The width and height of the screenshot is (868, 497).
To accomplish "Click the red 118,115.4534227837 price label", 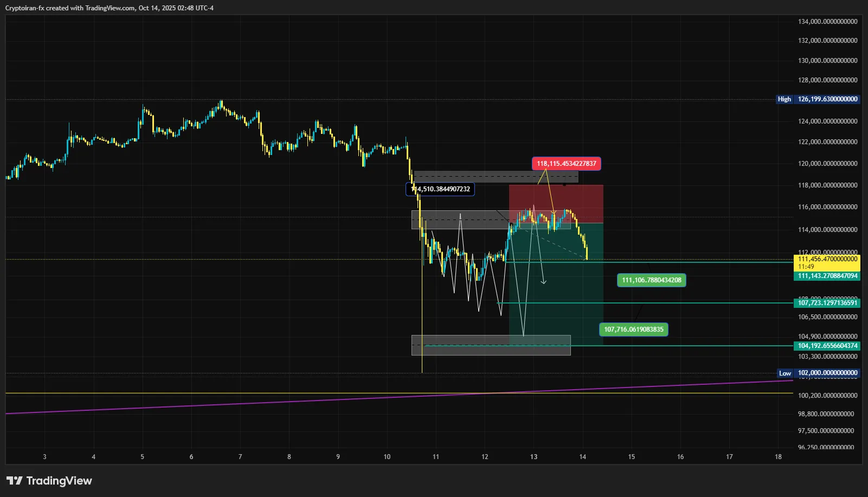I will coord(566,164).
